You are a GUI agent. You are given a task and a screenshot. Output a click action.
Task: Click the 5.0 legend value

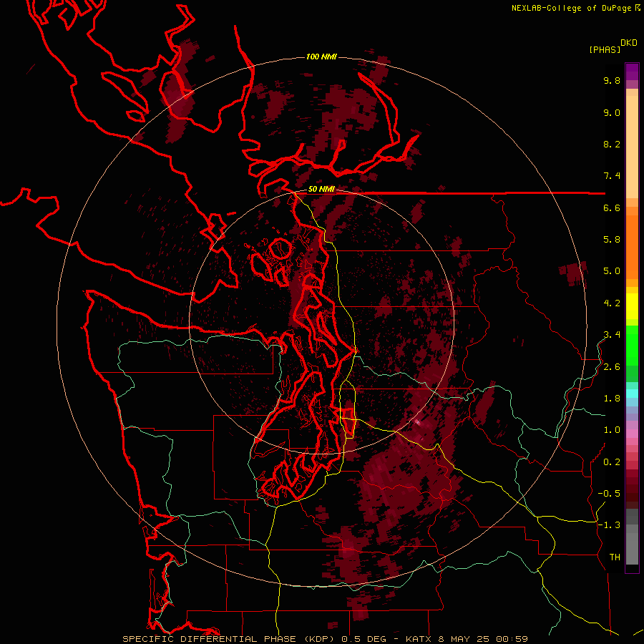(x=612, y=271)
